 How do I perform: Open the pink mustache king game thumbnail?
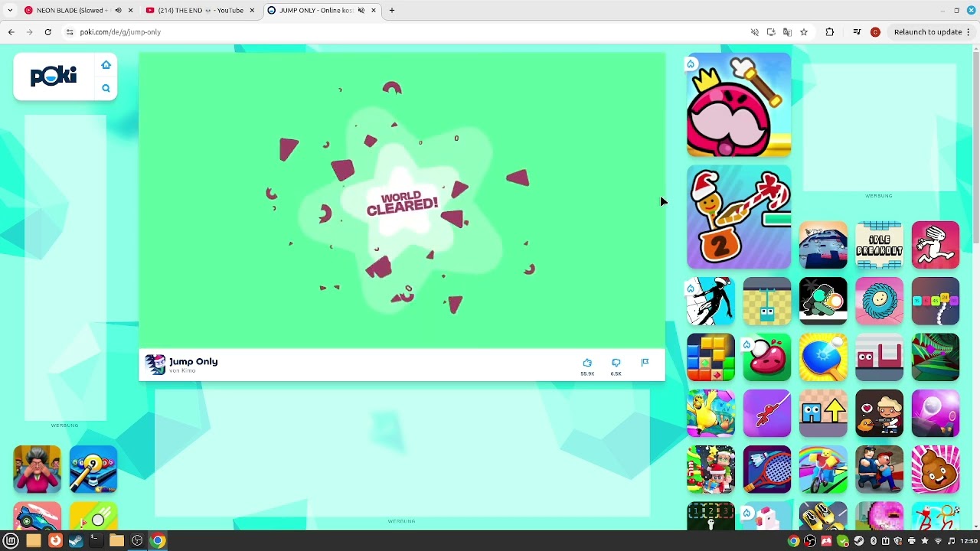coord(739,105)
